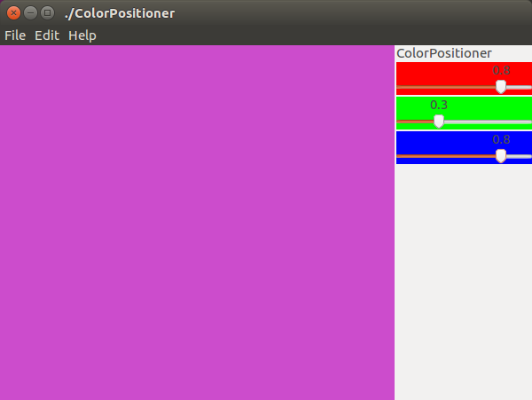This screenshot has height=400, width=532.
Task: Maximize the ColorPositioner window
Action: coord(48,13)
